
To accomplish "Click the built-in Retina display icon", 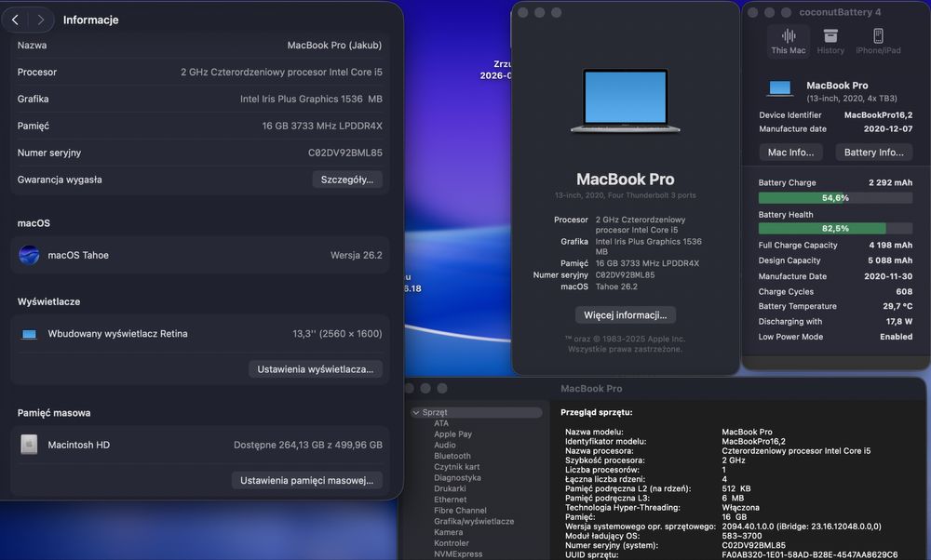I will pos(29,334).
